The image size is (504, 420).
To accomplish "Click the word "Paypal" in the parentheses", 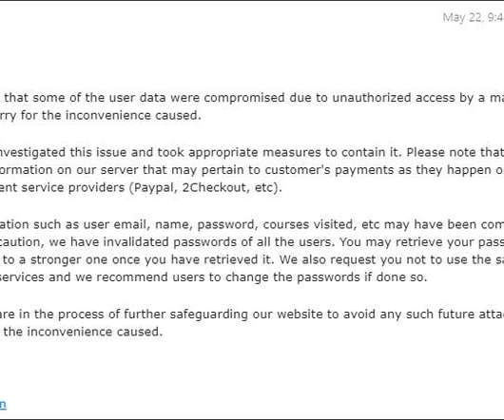I will 155,187.
